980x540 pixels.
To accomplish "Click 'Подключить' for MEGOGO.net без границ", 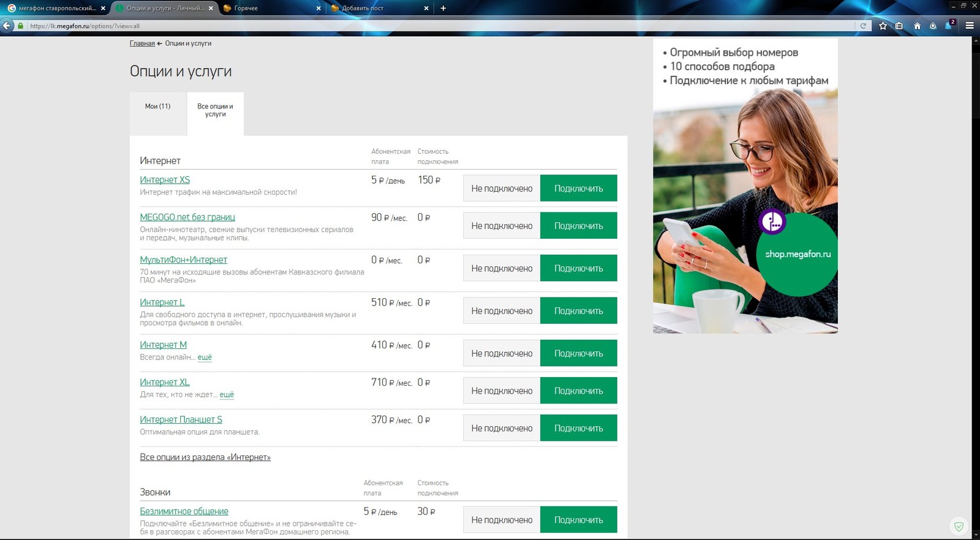I will 578,226.
